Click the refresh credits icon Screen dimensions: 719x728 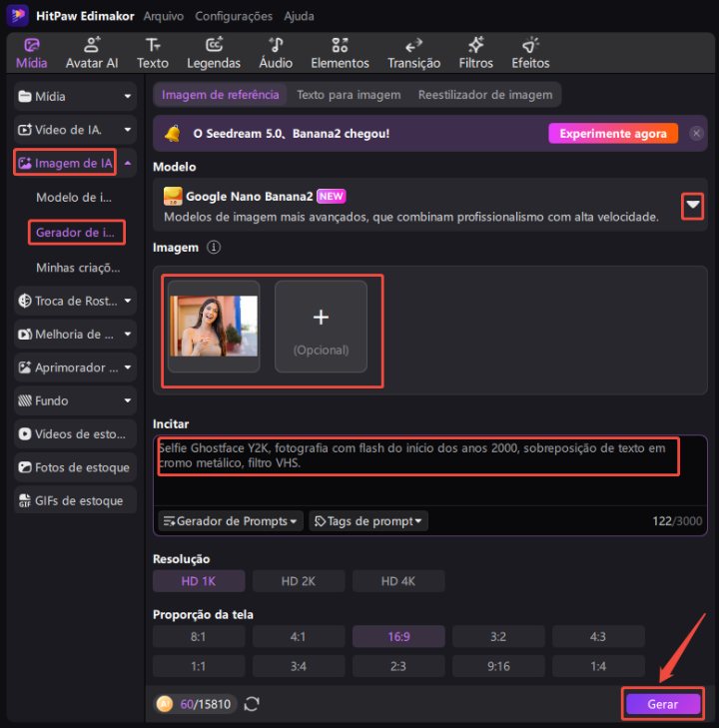click(252, 704)
